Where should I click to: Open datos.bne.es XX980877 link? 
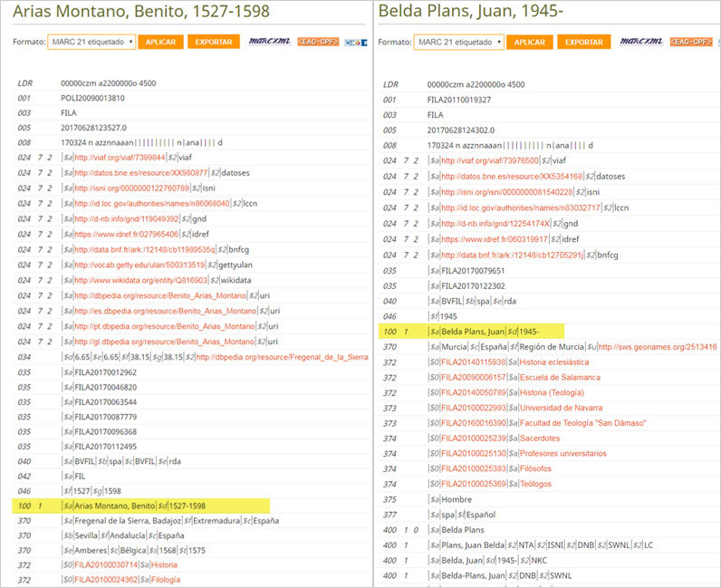tap(140, 172)
